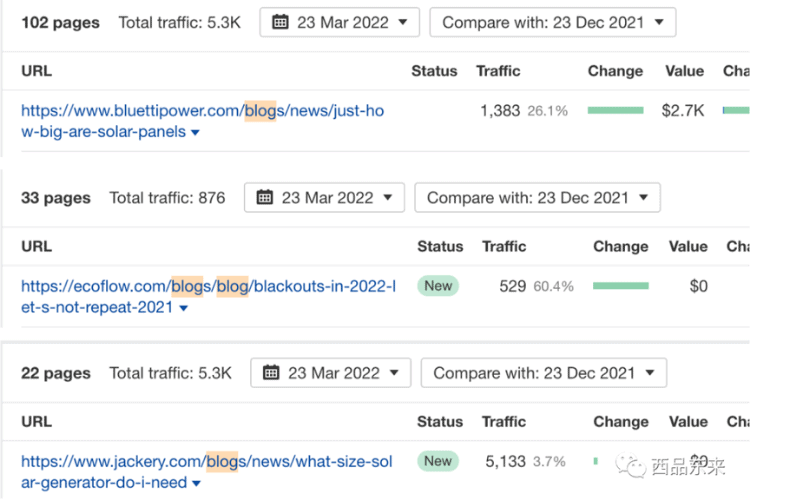Click the WeChat logo watermark icon
Viewport: 800px width, 500px height.
[x=631, y=465]
